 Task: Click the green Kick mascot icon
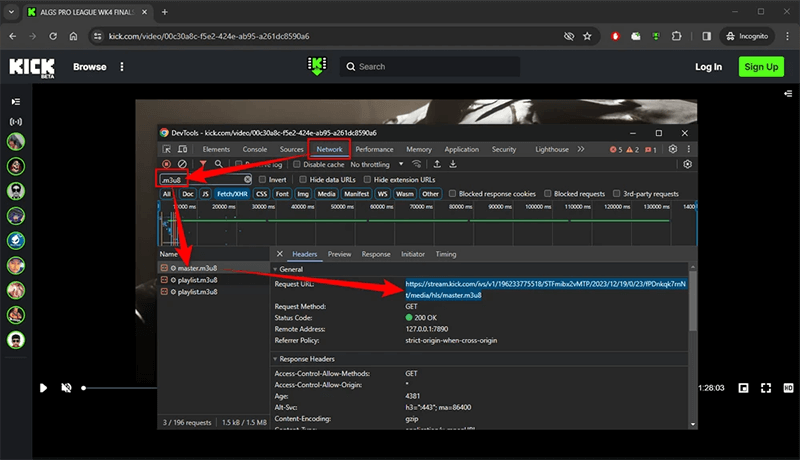click(x=317, y=66)
